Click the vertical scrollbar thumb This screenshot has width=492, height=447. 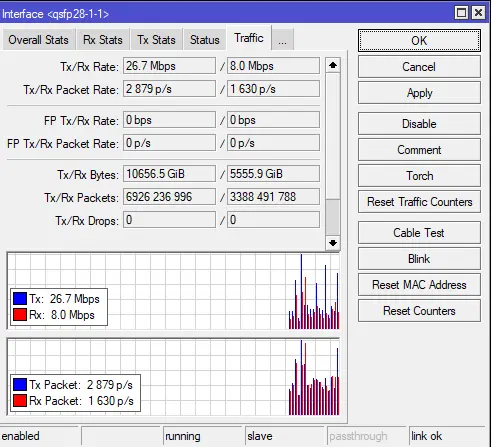click(x=332, y=217)
